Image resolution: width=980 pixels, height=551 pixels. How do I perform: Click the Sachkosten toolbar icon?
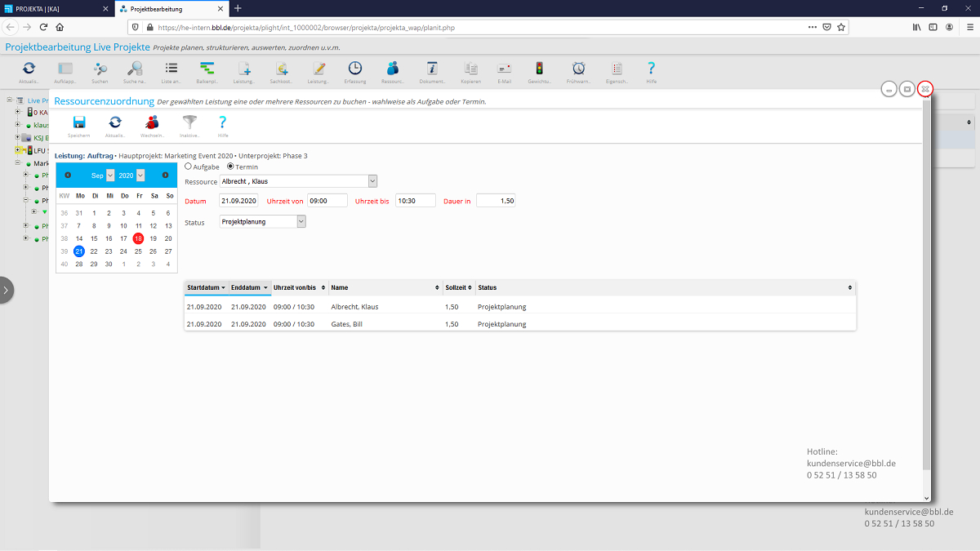tap(281, 69)
